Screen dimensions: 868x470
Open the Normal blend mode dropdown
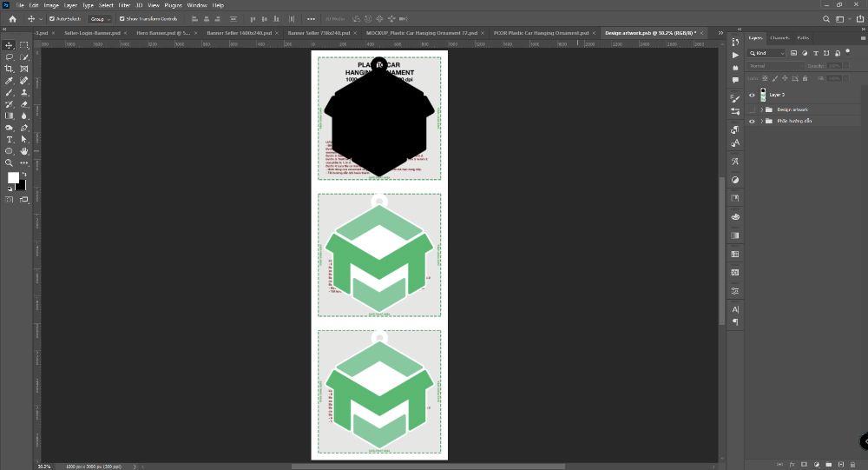pyautogui.click(x=775, y=66)
